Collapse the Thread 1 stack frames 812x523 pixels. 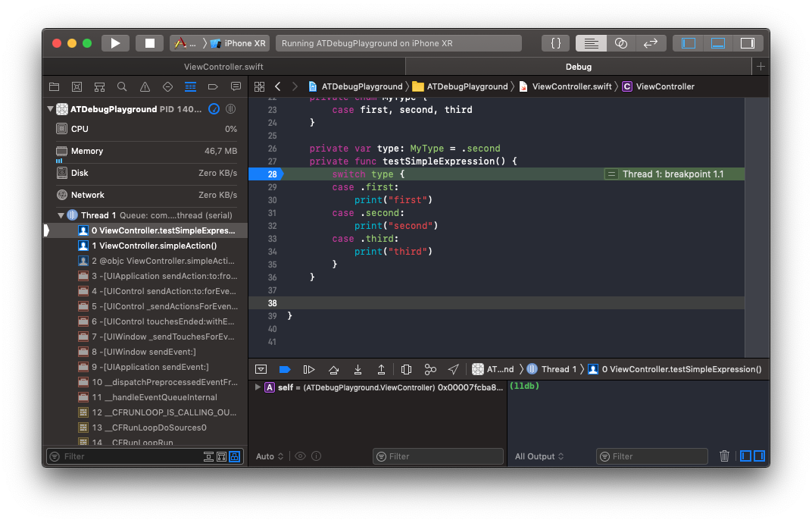(61, 215)
